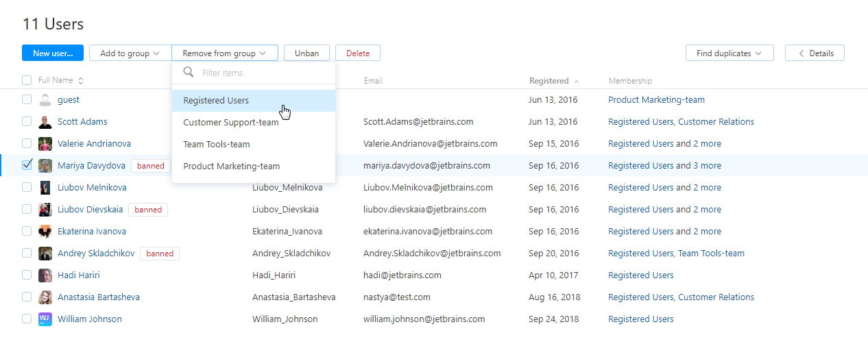The height and width of the screenshot is (344, 868).
Task: Click the banned tag next to Liubov Dievskaia
Action: click(148, 210)
